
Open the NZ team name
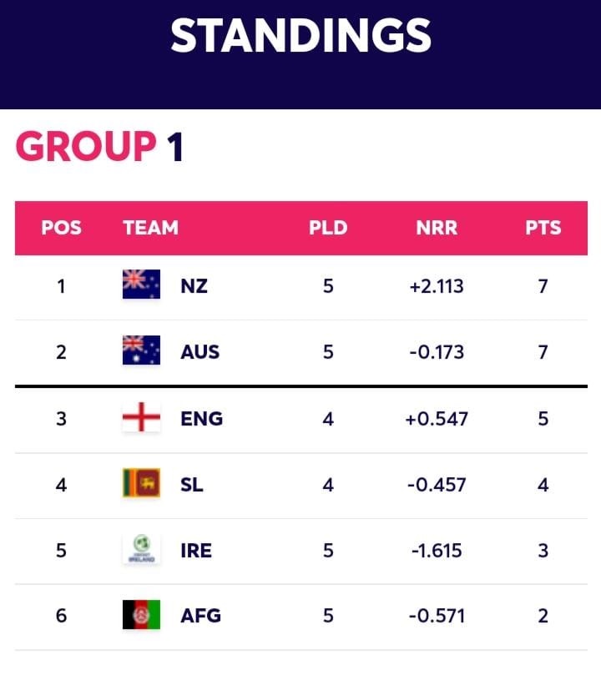[194, 286]
